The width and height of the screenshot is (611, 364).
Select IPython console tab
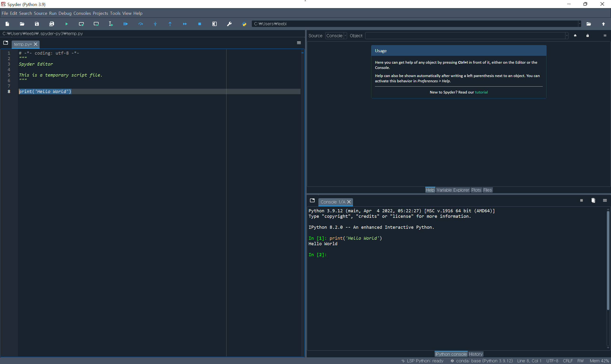[x=451, y=354]
